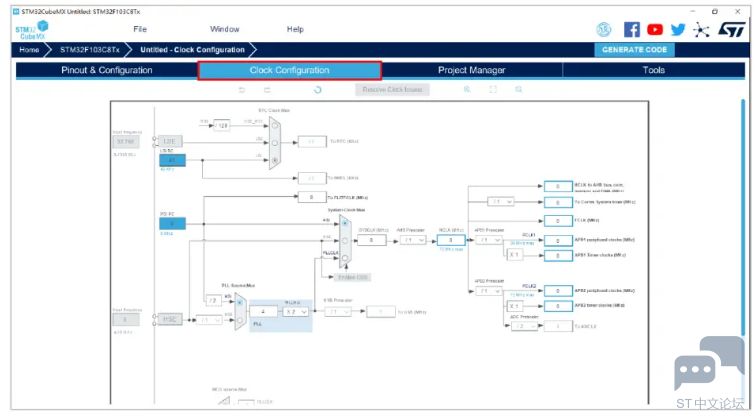Image resolution: width=753 pixels, height=419 pixels.
Task: Select HSE on PLL Source Mux
Action: point(240,320)
